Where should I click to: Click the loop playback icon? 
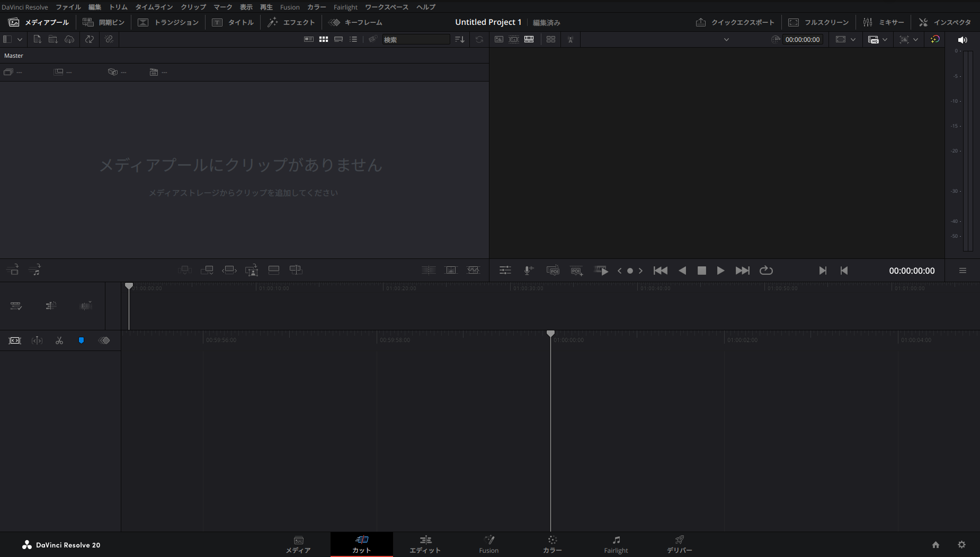(x=766, y=271)
